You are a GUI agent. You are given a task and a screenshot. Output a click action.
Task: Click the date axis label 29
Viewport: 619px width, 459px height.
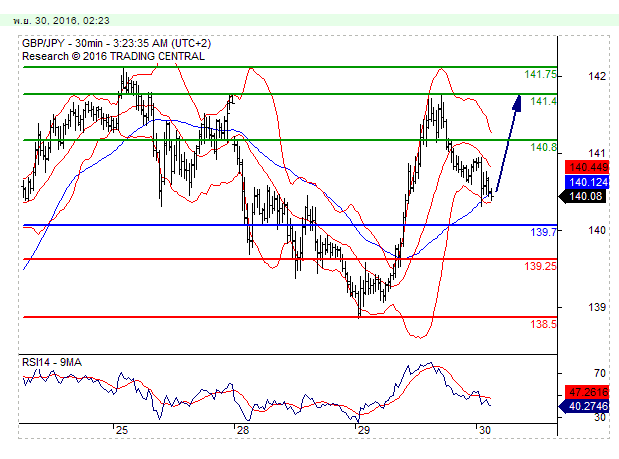(x=364, y=430)
